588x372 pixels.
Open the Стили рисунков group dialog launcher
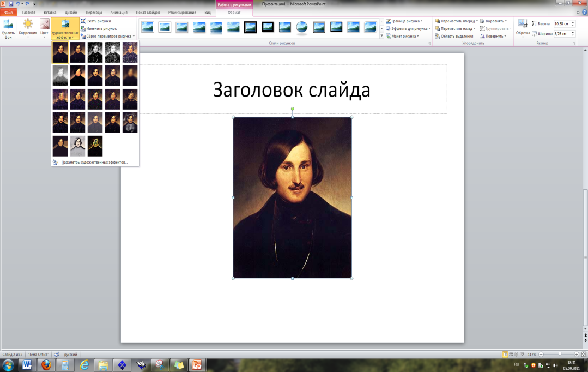[430, 44]
